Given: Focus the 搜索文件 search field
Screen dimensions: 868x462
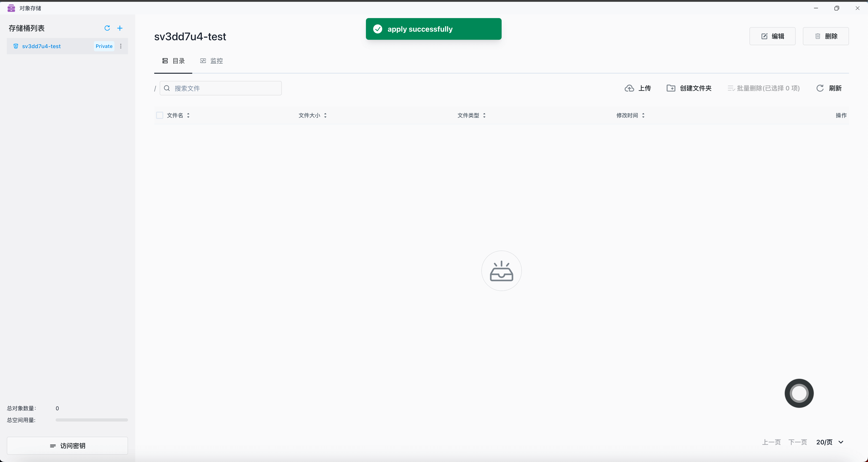Looking at the screenshot, I should point(220,88).
